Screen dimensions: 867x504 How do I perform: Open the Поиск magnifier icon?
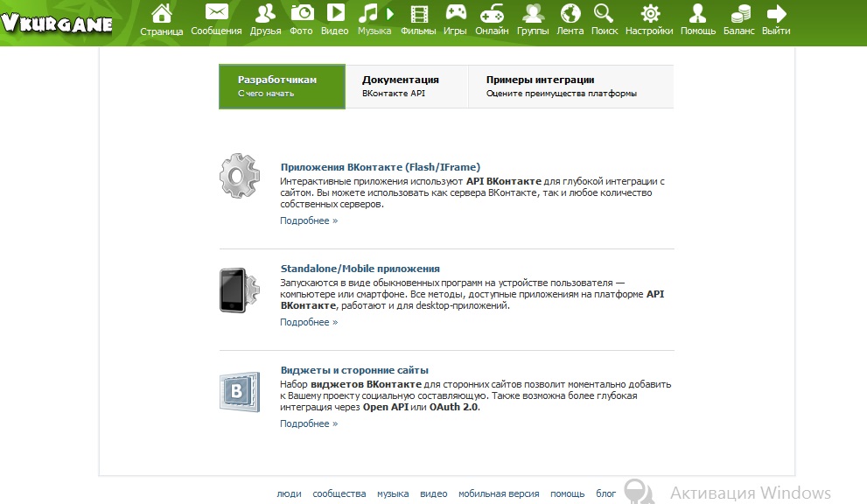click(604, 13)
